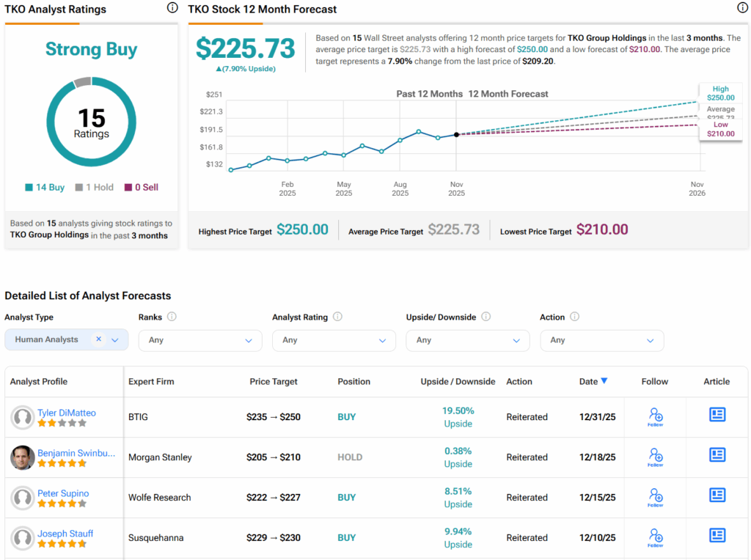
Task: Click info icon next to Ranks filter
Action: coord(172,317)
